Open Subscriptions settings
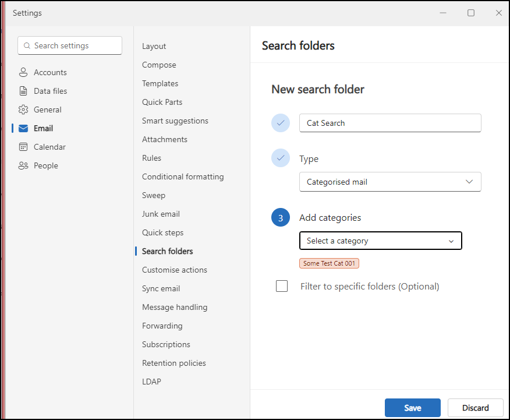Image resolution: width=510 pixels, height=420 pixels. (166, 344)
